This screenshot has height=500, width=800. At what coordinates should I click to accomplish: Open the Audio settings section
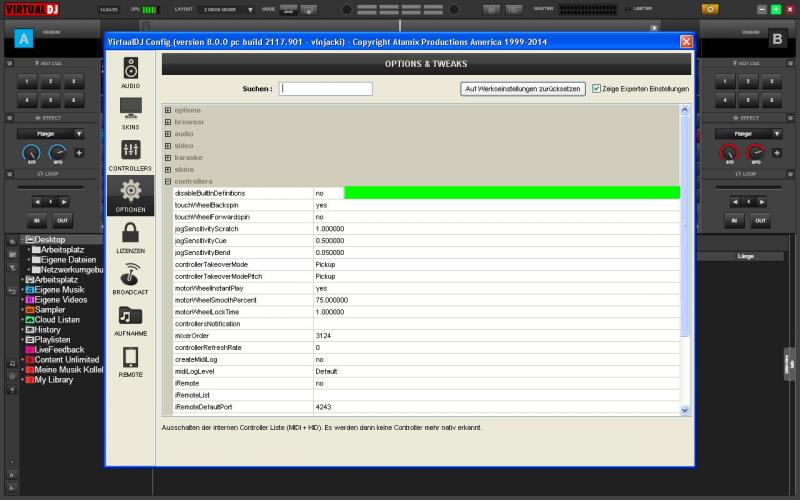click(x=131, y=72)
